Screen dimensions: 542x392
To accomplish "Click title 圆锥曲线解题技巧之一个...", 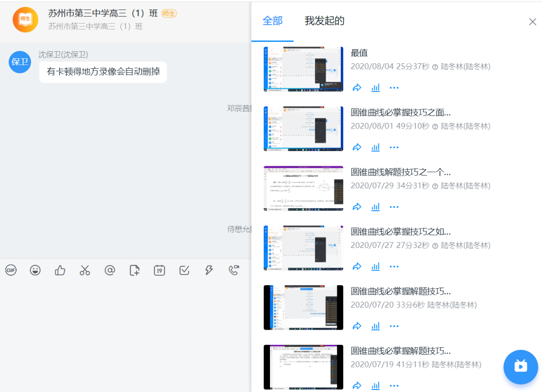I will 400,172.
